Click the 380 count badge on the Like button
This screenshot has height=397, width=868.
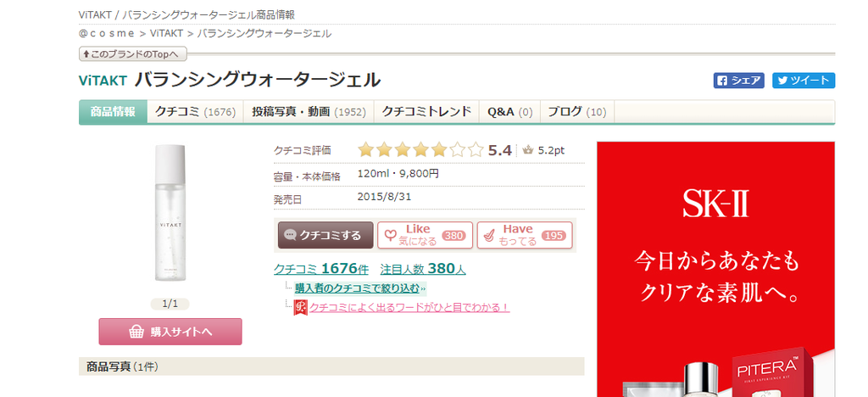click(x=454, y=236)
